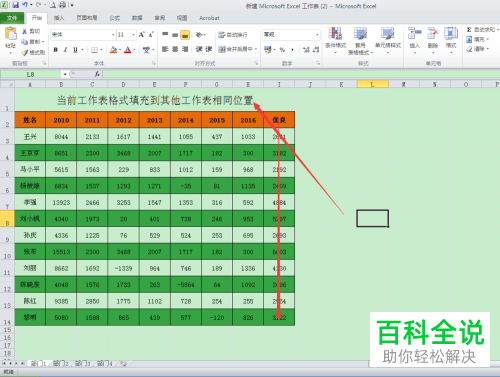This screenshot has width=500, height=377.
Task: Toggle Wrap Text (自动换行)
Action: (233, 35)
